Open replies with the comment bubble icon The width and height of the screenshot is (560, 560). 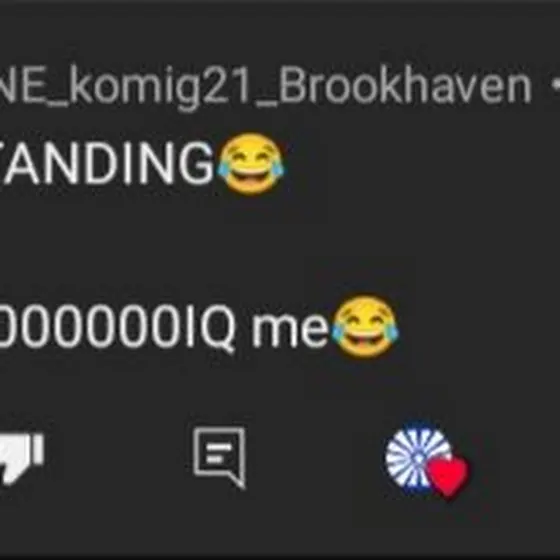click(x=219, y=457)
